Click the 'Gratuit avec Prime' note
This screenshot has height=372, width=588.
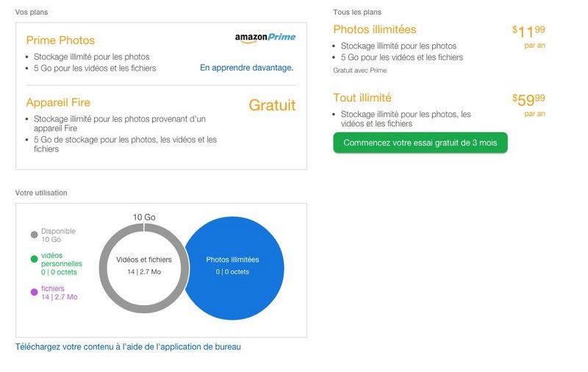coord(359,71)
